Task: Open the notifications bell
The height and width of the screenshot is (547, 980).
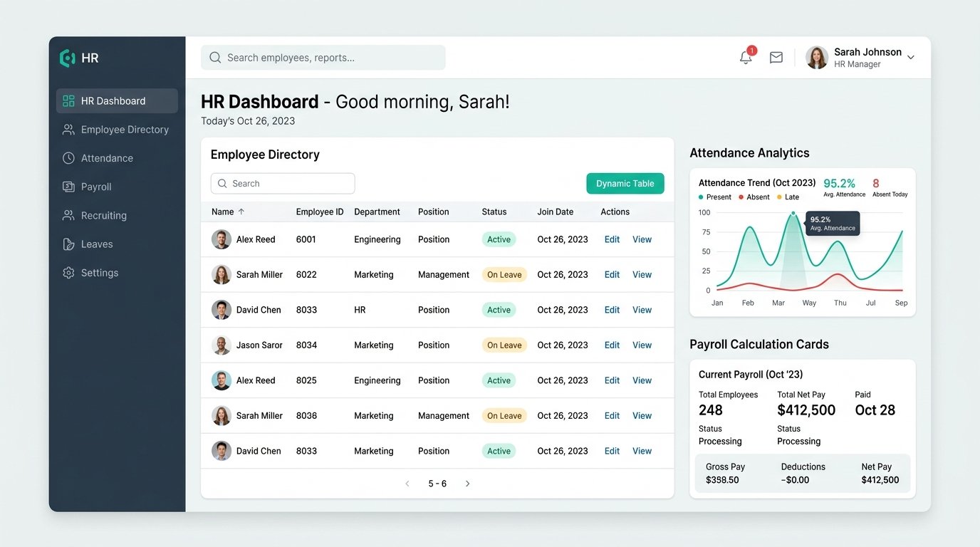Action: 746,58
